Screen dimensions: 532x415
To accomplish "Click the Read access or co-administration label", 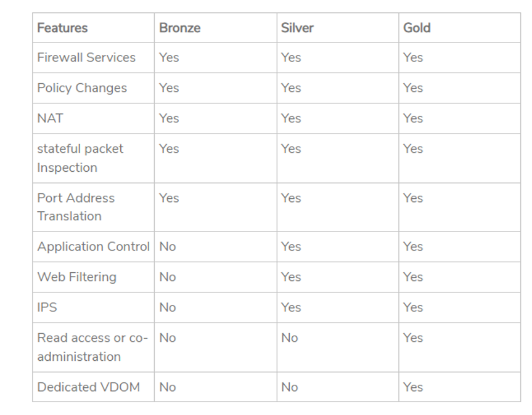I will 92,347.
